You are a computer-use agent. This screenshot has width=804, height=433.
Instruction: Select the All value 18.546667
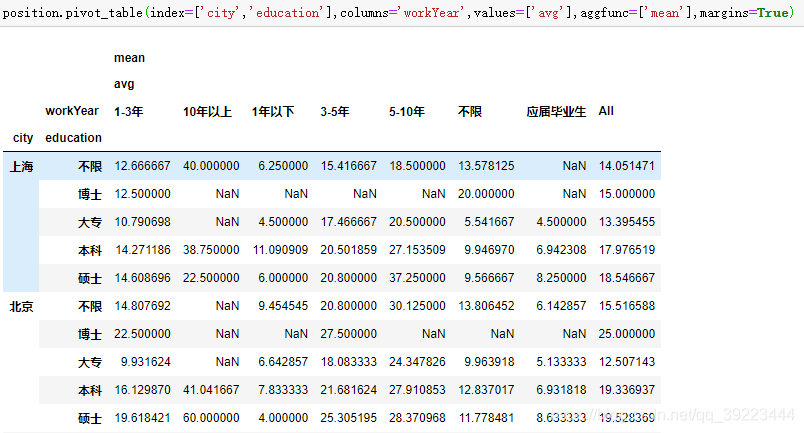(627, 278)
